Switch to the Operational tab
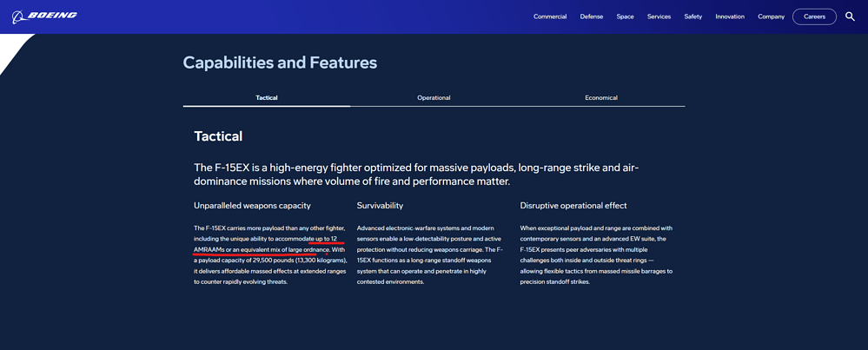868x350 pixels. 434,98
